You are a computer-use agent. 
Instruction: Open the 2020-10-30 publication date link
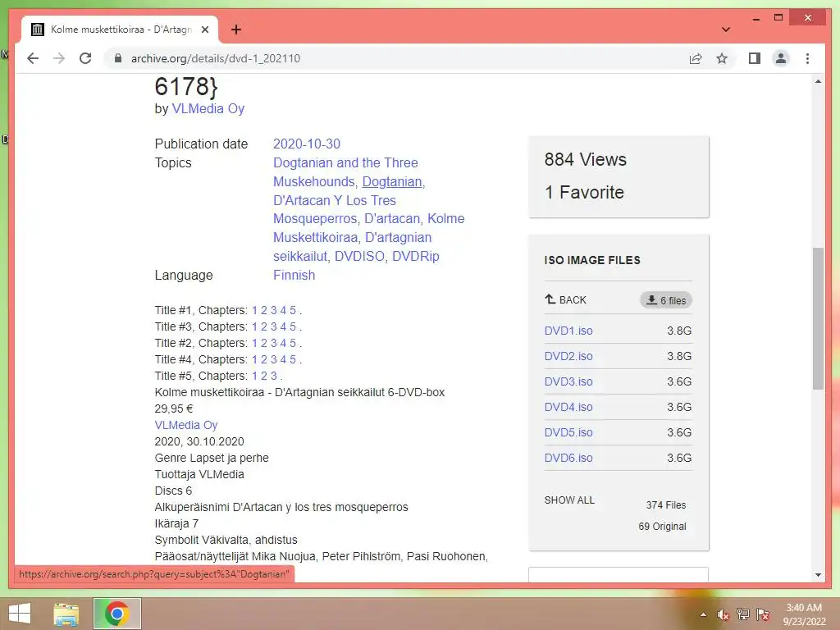(x=307, y=144)
